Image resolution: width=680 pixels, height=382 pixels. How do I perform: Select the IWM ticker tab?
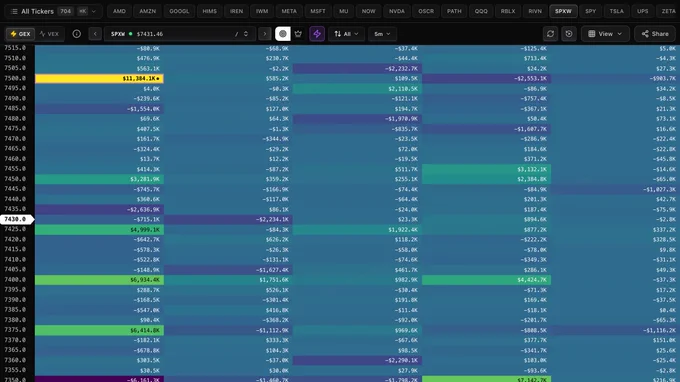[262, 11]
